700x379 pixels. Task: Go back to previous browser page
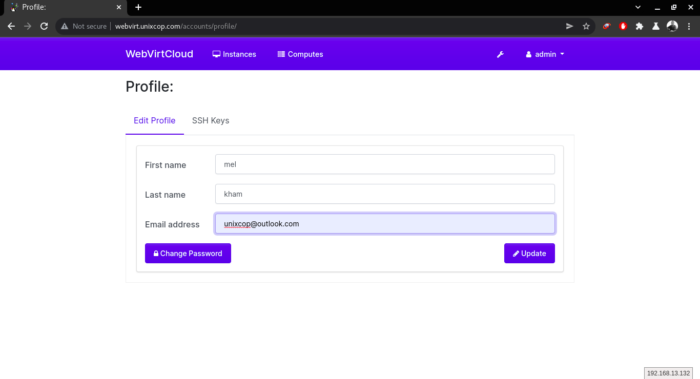(x=11, y=26)
